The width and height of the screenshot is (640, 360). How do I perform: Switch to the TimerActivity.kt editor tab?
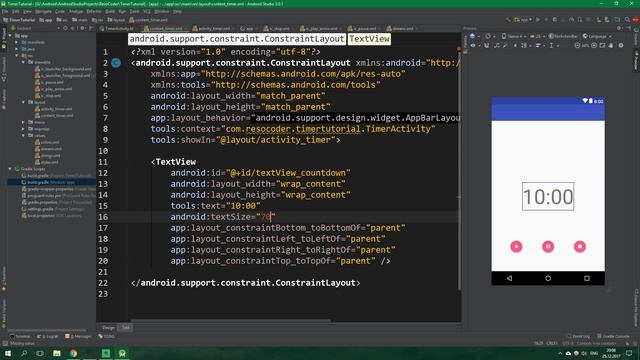118,29
